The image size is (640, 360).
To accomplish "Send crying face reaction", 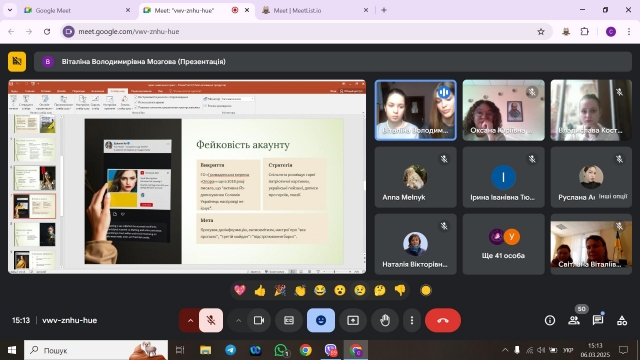I will pos(360,290).
